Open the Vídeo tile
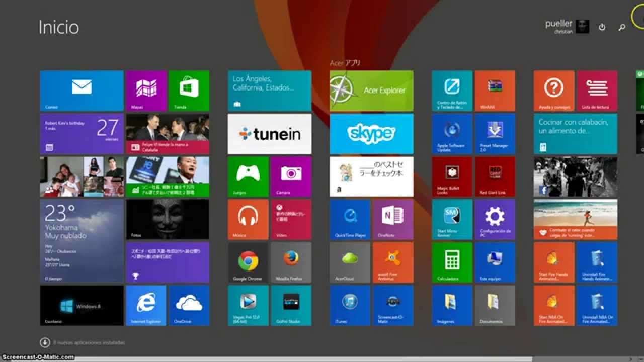The height and width of the screenshot is (362, 644). pos(291,219)
